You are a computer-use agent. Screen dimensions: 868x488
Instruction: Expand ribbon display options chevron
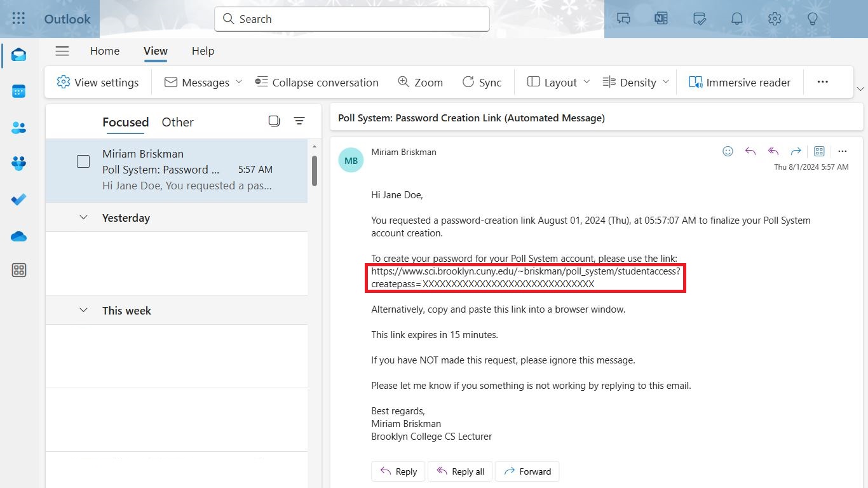(860, 88)
